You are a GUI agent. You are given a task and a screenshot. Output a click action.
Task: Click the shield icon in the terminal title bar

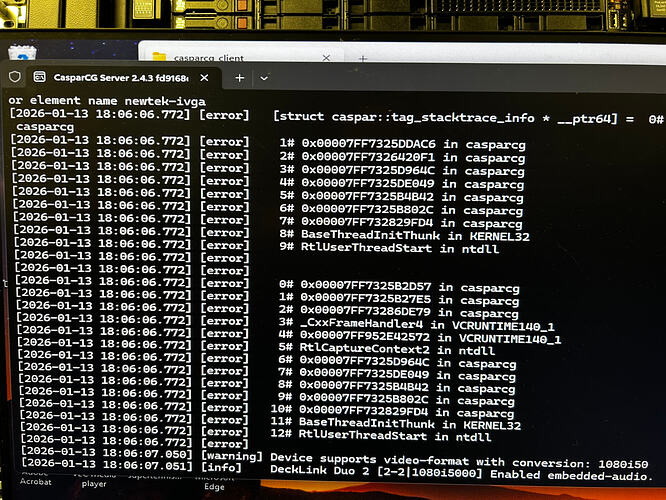pyautogui.click(x=16, y=76)
